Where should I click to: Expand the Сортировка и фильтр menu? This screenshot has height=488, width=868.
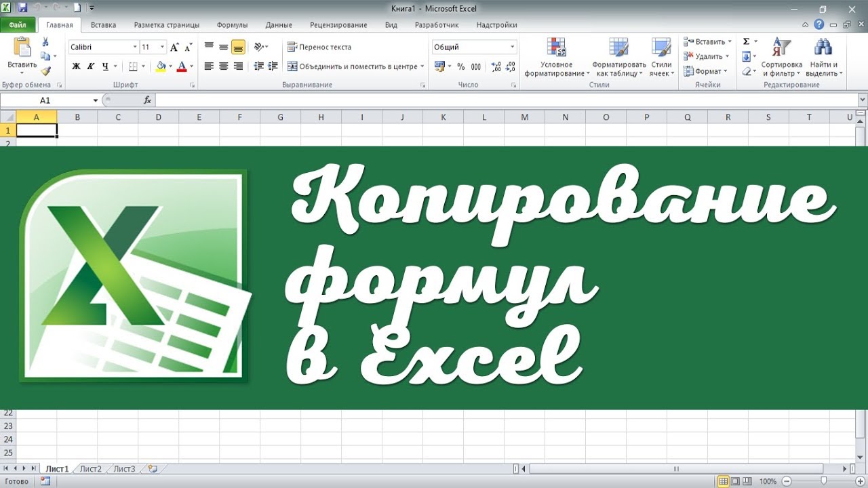click(x=781, y=57)
